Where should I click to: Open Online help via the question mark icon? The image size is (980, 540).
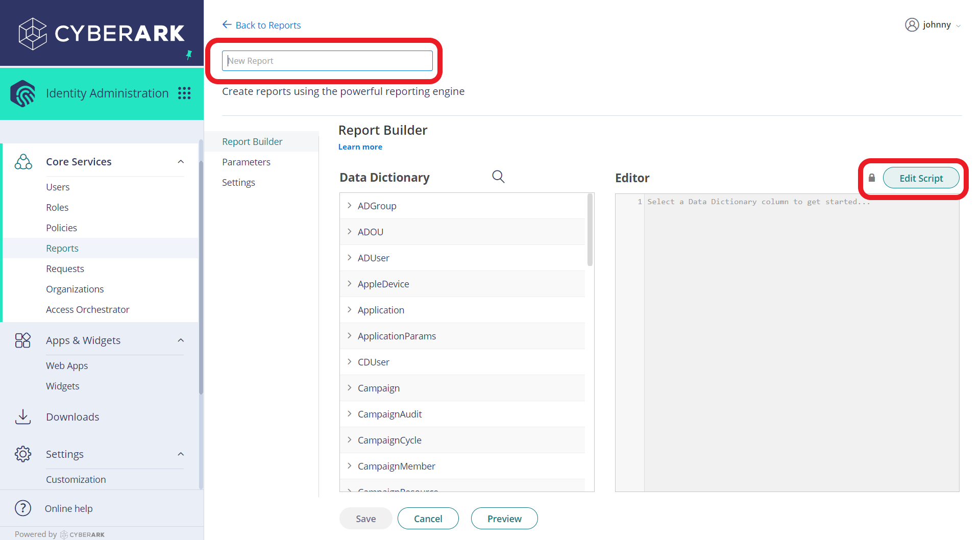click(x=23, y=508)
